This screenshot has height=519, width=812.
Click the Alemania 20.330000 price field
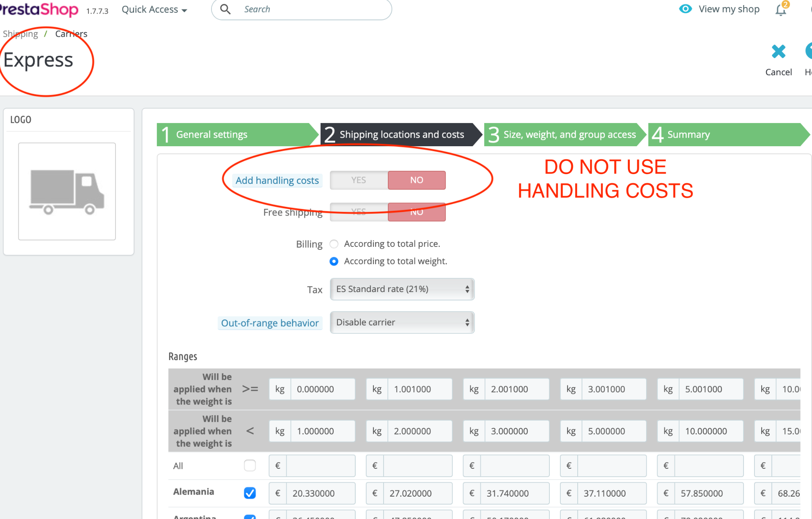pos(320,493)
